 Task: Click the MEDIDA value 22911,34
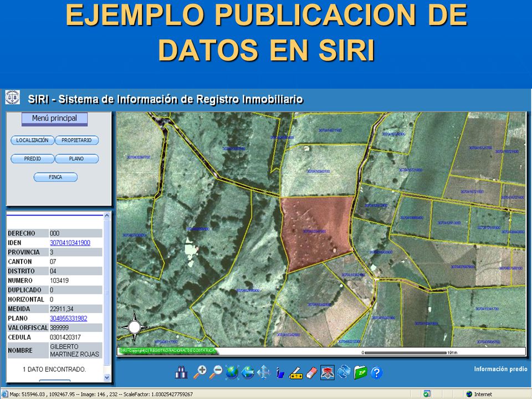[62, 309]
